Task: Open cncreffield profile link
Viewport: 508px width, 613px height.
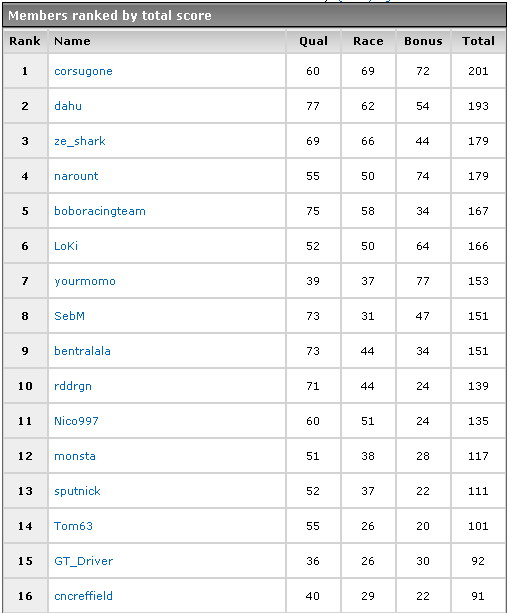Action: [83, 596]
